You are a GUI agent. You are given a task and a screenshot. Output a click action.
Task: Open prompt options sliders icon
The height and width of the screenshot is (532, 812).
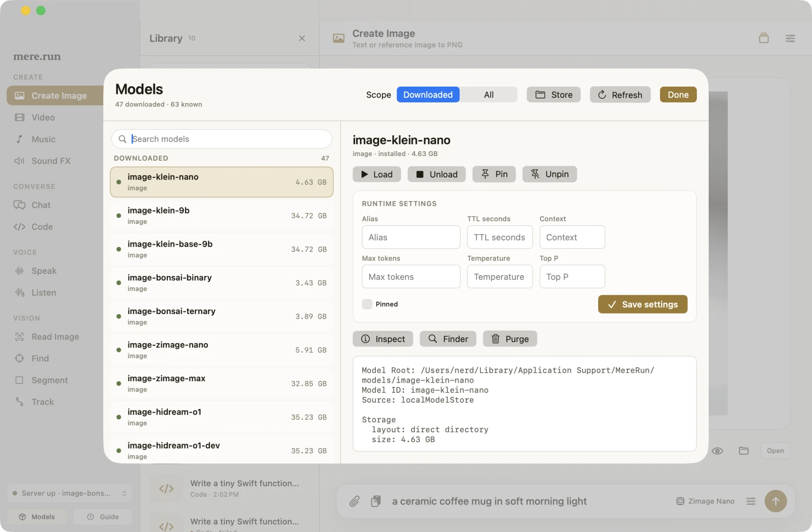[751, 501]
